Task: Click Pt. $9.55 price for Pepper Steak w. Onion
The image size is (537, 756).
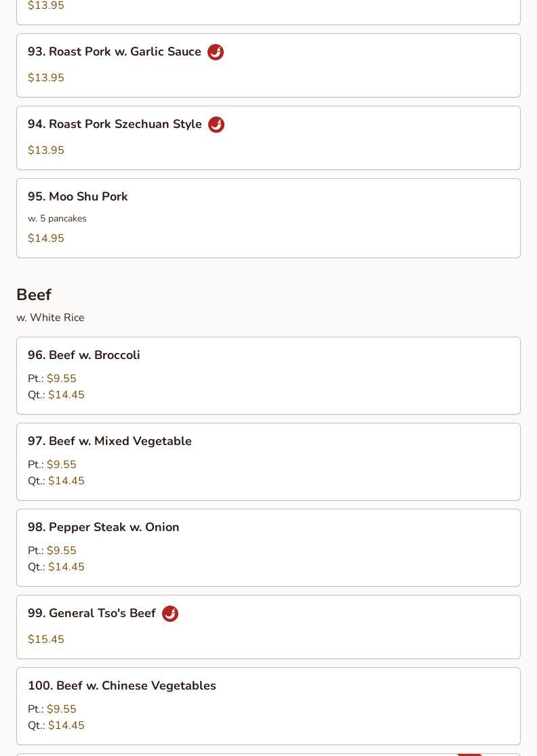Action: [x=52, y=551]
